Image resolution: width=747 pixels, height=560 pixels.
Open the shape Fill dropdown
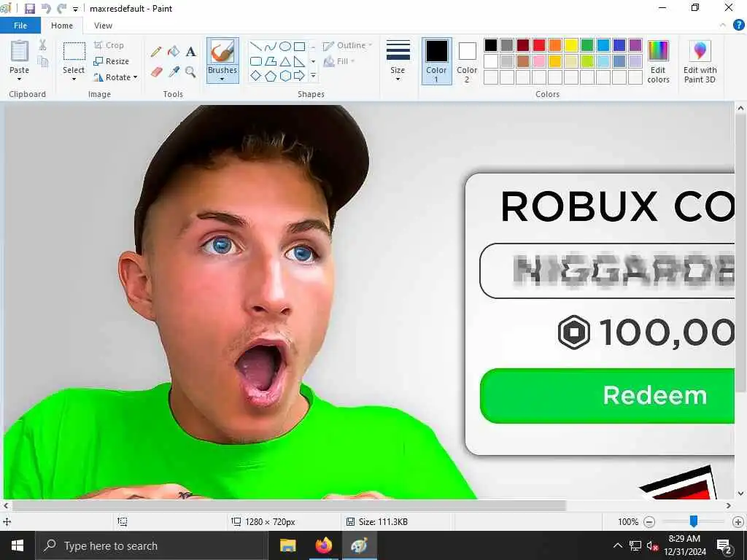click(x=338, y=61)
